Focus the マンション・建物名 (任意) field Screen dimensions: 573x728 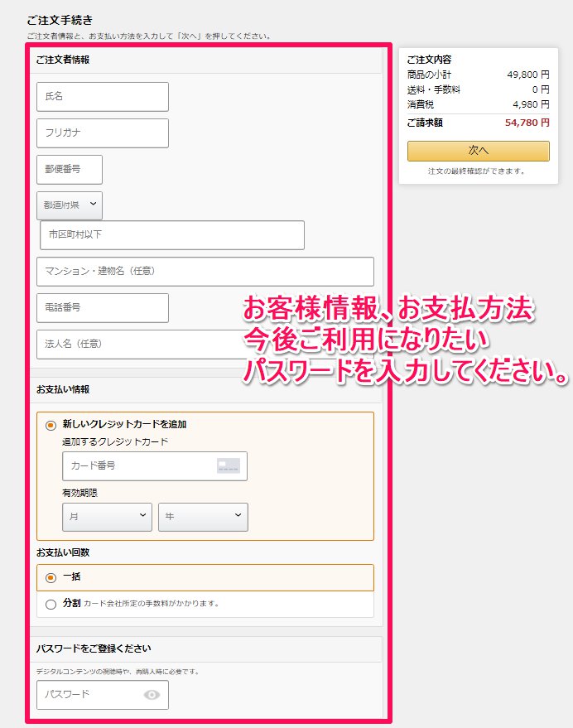tap(205, 272)
